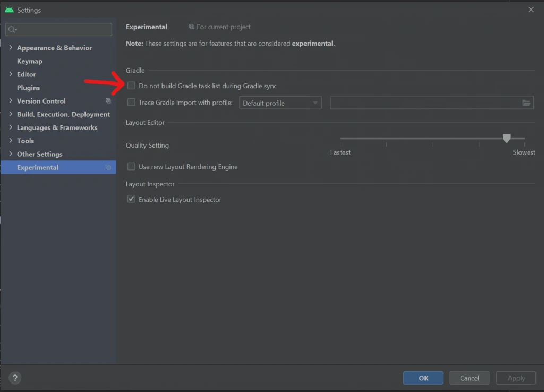544x392 pixels.
Task: Expand the 'Appearance & Behavior' section
Action: coord(11,47)
